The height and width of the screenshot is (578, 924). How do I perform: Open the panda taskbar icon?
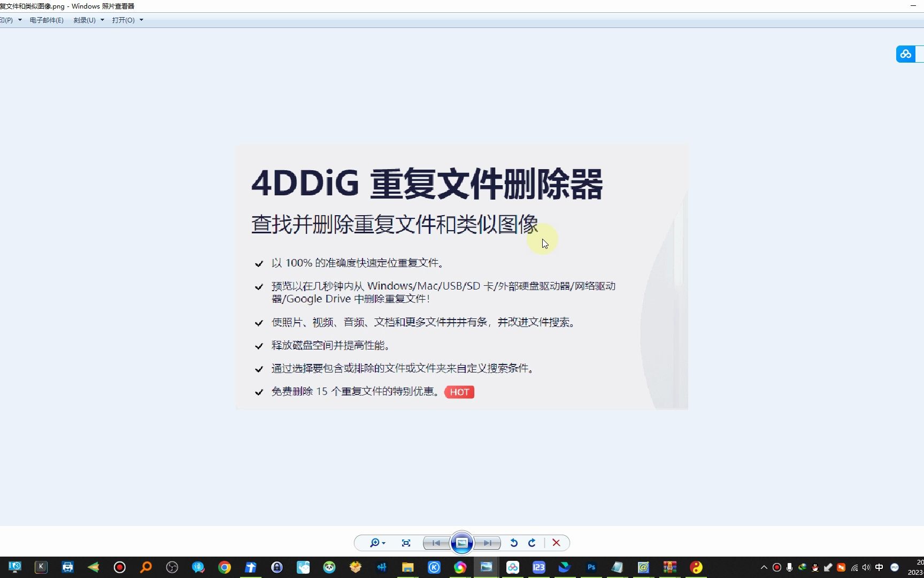[x=329, y=567]
